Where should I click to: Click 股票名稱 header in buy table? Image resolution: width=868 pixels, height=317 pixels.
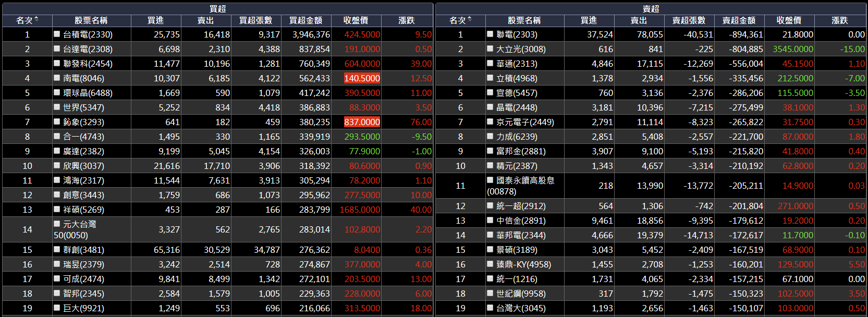coord(91,20)
